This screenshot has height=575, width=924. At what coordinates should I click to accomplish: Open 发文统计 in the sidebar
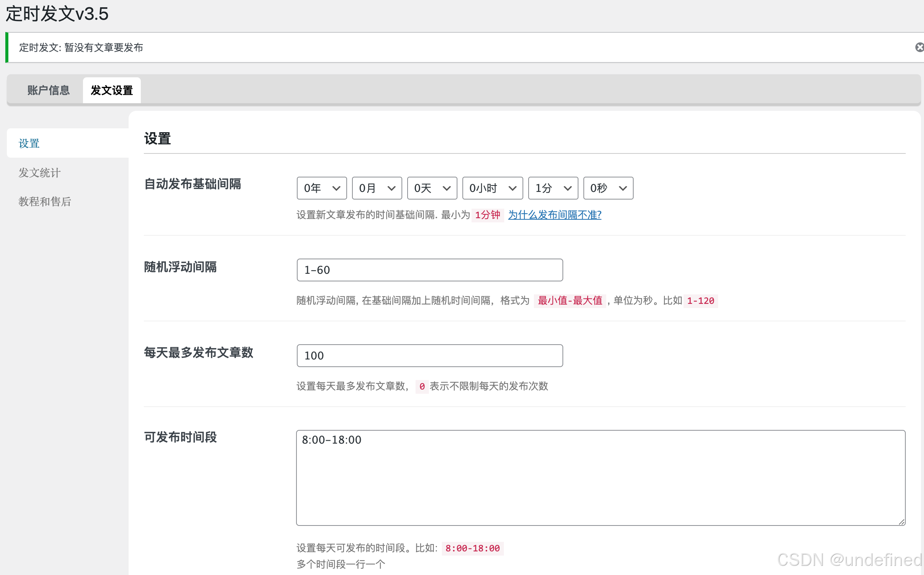[x=40, y=172]
